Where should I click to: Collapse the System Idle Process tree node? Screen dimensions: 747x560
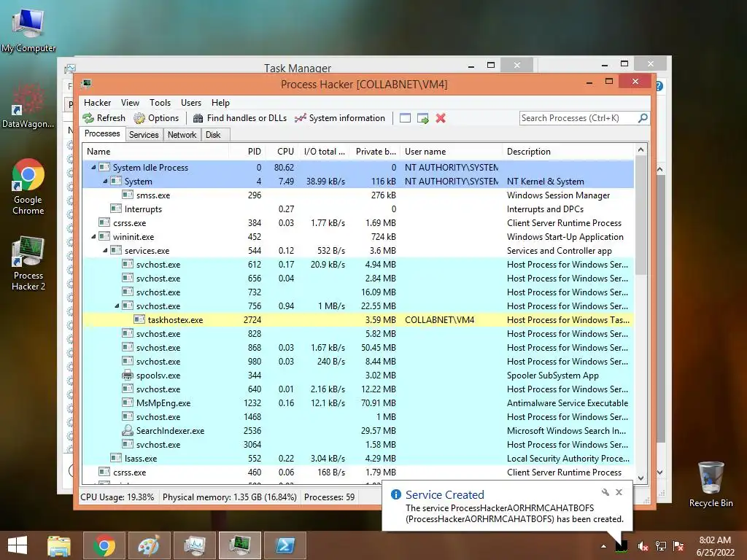pos(93,167)
